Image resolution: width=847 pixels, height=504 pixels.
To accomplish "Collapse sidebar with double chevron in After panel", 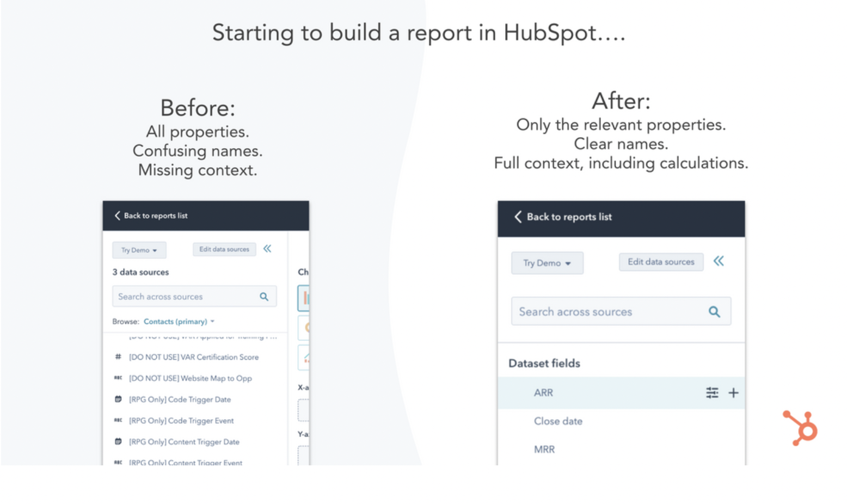I will [719, 261].
